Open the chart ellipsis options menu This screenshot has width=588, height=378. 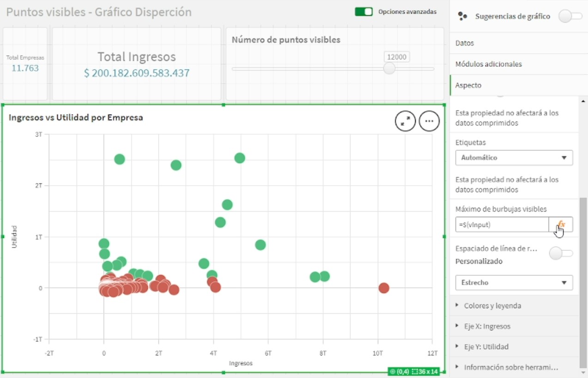point(429,121)
